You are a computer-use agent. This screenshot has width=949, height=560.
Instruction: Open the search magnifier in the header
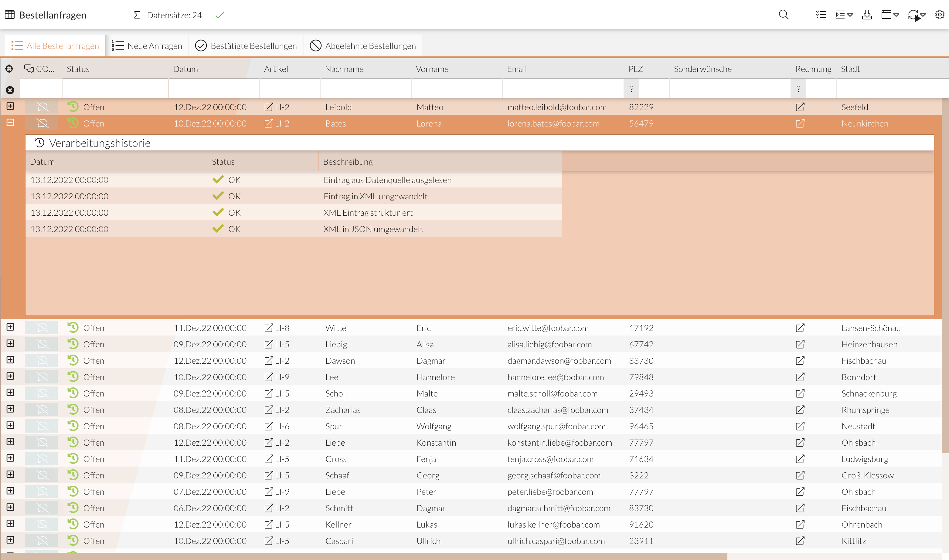[x=784, y=15]
